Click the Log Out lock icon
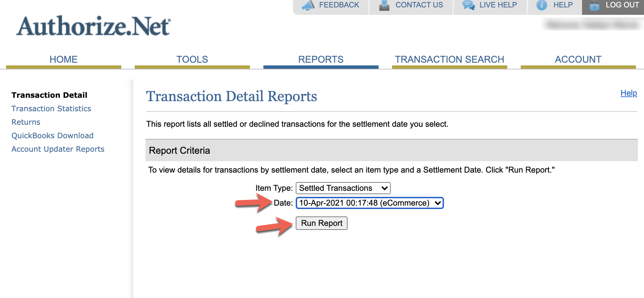644x298 pixels. point(594,5)
